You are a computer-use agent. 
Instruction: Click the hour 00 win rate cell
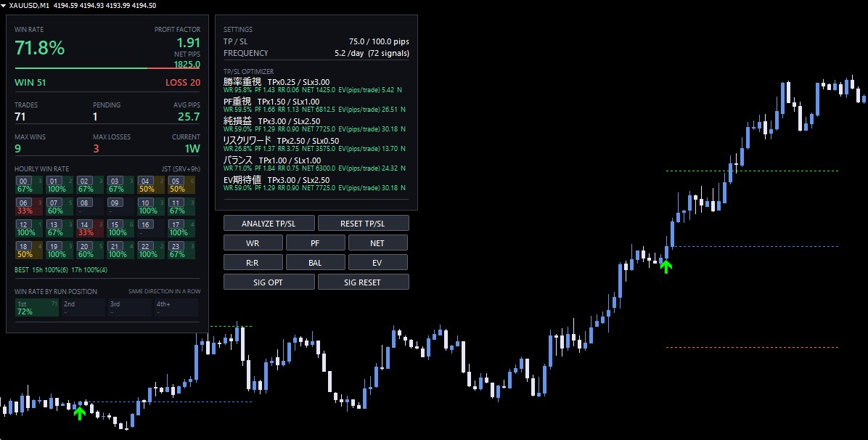click(29, 184)
